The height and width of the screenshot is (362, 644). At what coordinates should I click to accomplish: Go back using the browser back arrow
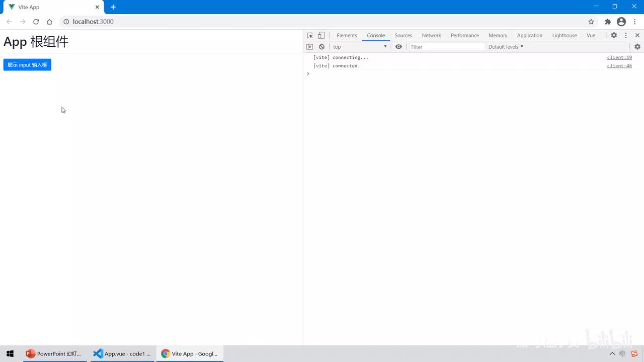click(x=9, y=22)
